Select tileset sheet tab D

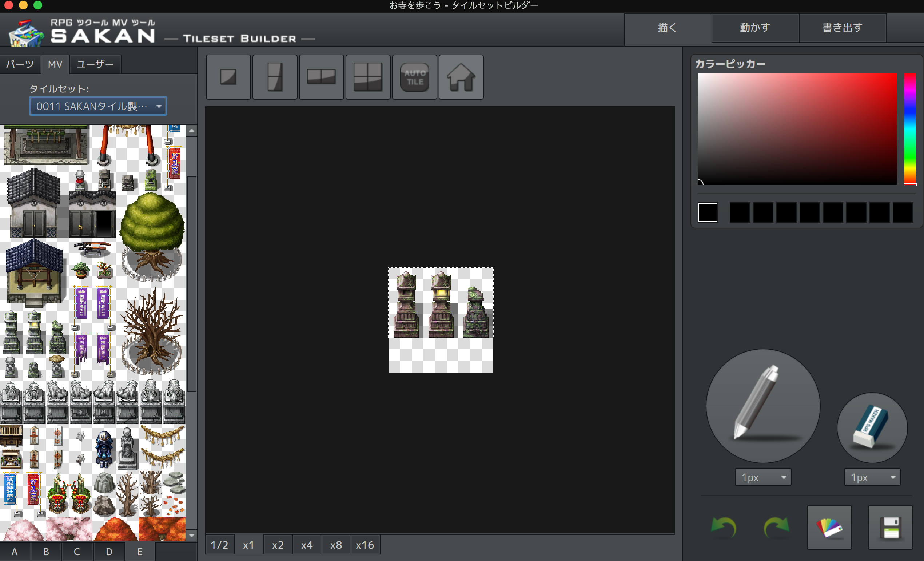109,551
